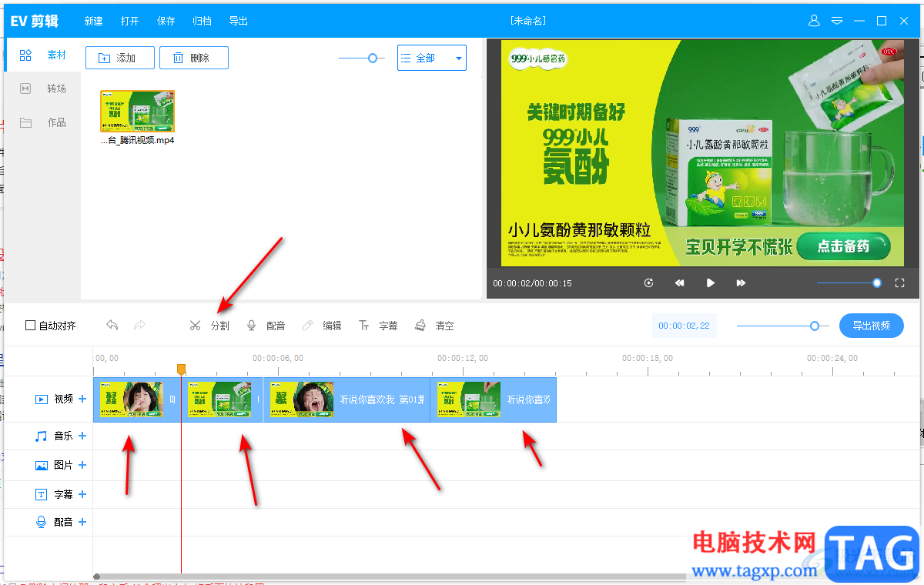The height and width of the screenshot is (585, 924).
Task: Add a track with 图片 plus icon
Action: [82, 465]
